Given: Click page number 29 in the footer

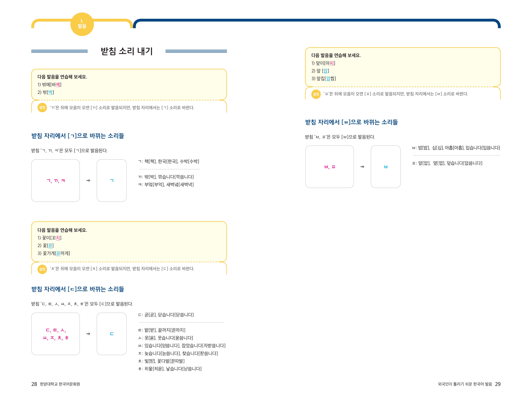Looking at the screenshot, I should pos(498,384).
